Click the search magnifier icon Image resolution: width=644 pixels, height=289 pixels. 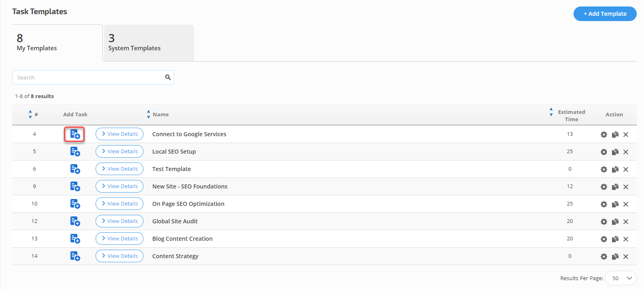click(168, 77)
